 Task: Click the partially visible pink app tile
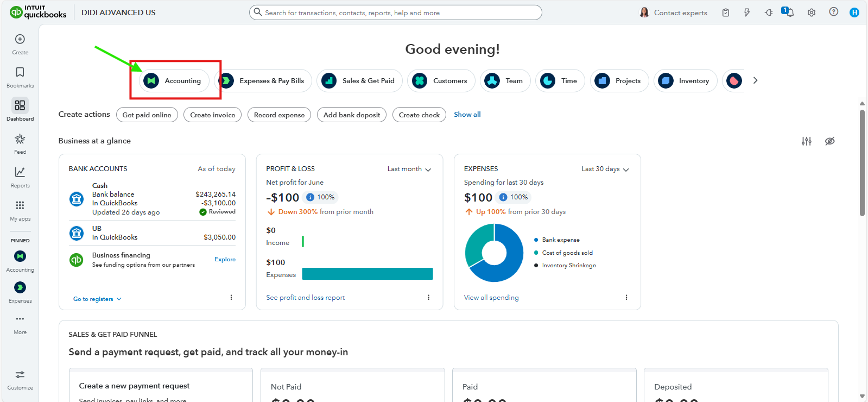point(734,81)
